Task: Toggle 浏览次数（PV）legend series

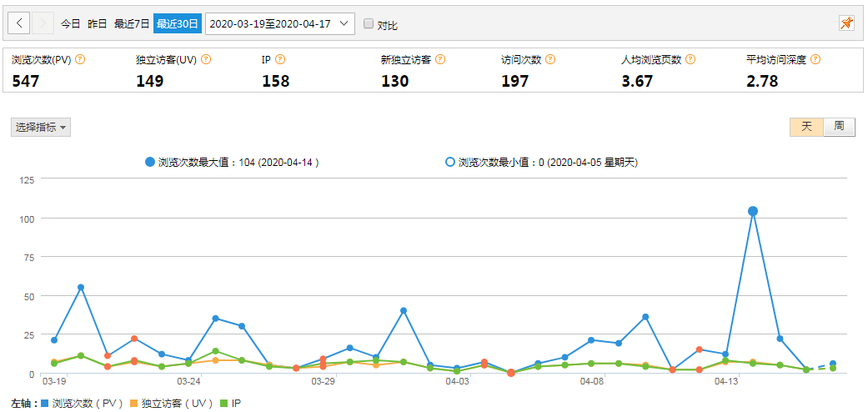Action: click(x=82, y=404)
